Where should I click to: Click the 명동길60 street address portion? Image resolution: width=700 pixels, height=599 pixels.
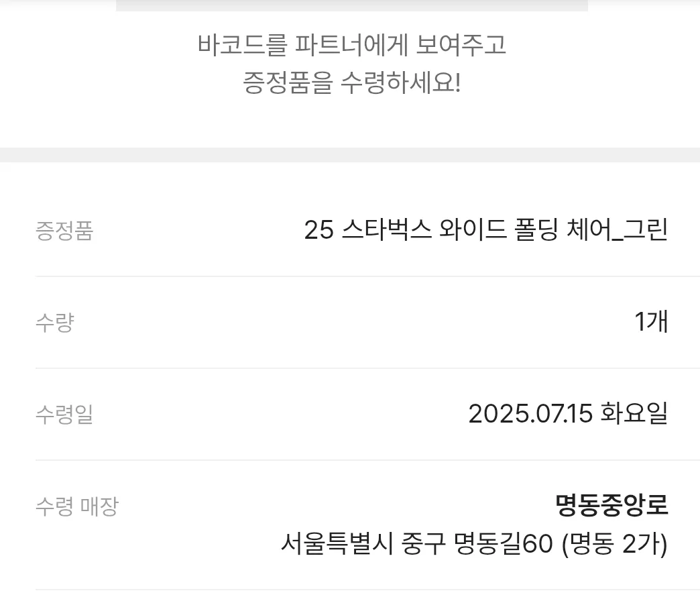click(504, 544)
